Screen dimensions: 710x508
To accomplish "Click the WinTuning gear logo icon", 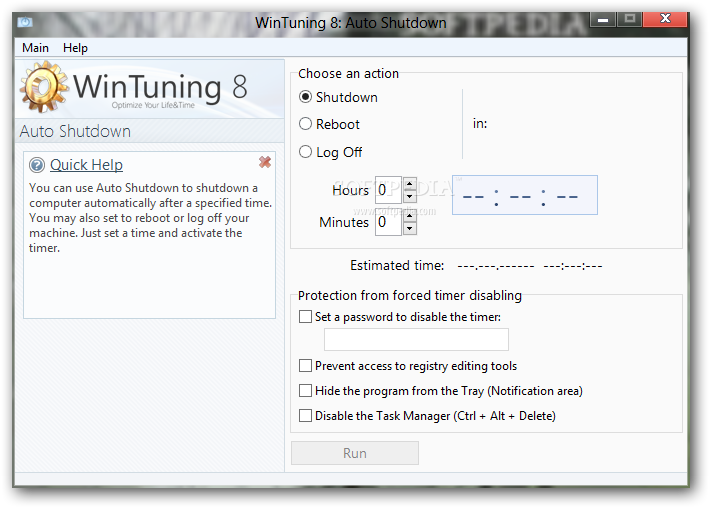I will pyautogui.click(x=44, y=86).
